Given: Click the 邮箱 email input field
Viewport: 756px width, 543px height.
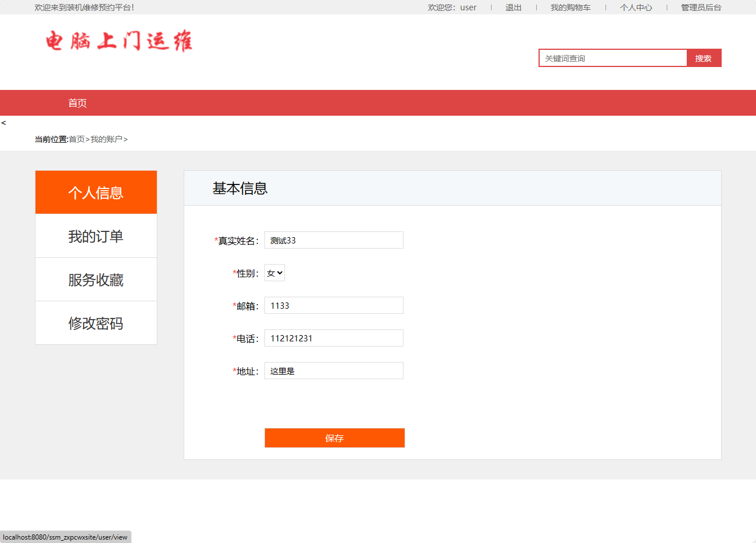Looking at the screenshot, I should (x=334, y=305).
